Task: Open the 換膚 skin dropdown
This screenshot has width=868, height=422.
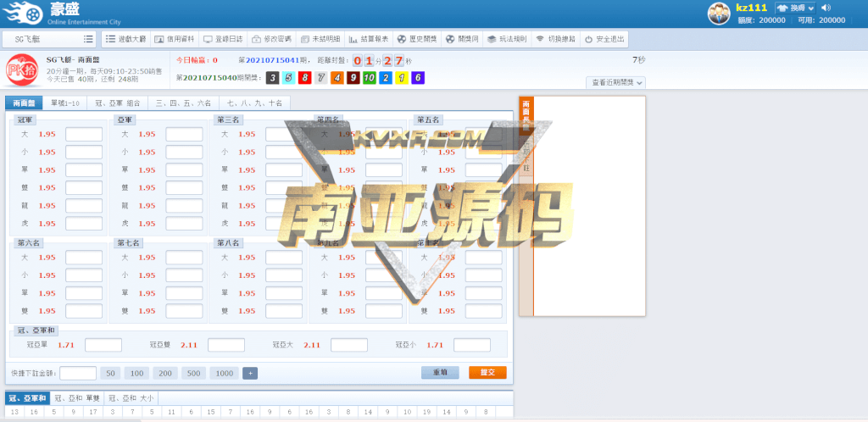Action: 795,8
